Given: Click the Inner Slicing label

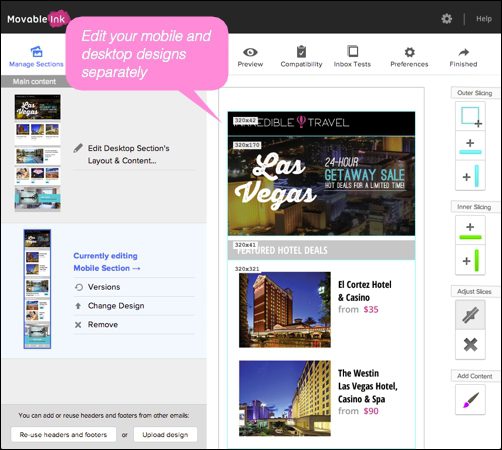Looking at the screenshot, I should (x=474, y=207).
